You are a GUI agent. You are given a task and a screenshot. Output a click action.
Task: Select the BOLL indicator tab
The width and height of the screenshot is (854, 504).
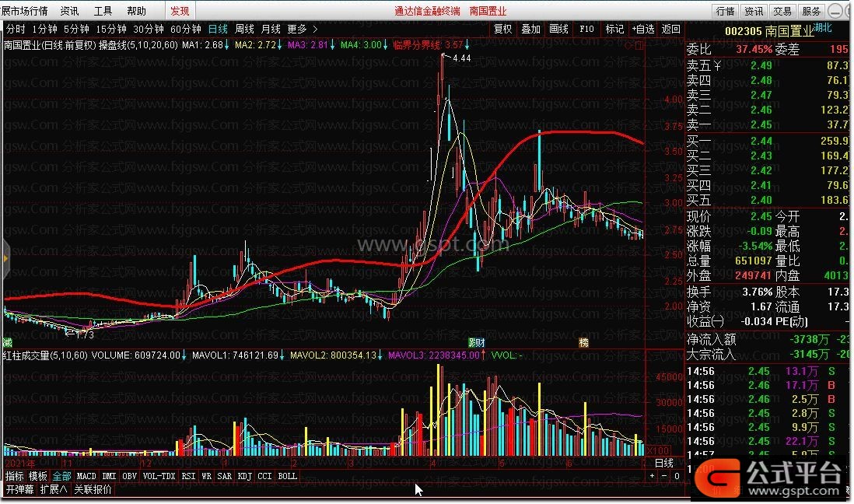point(287,476)
